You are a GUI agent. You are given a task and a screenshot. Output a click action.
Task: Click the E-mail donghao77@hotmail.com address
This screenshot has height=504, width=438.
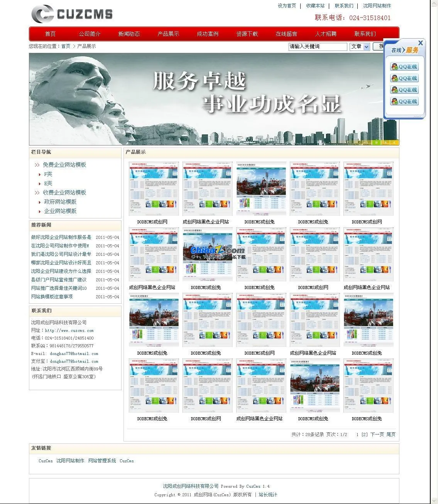[74, 354]
